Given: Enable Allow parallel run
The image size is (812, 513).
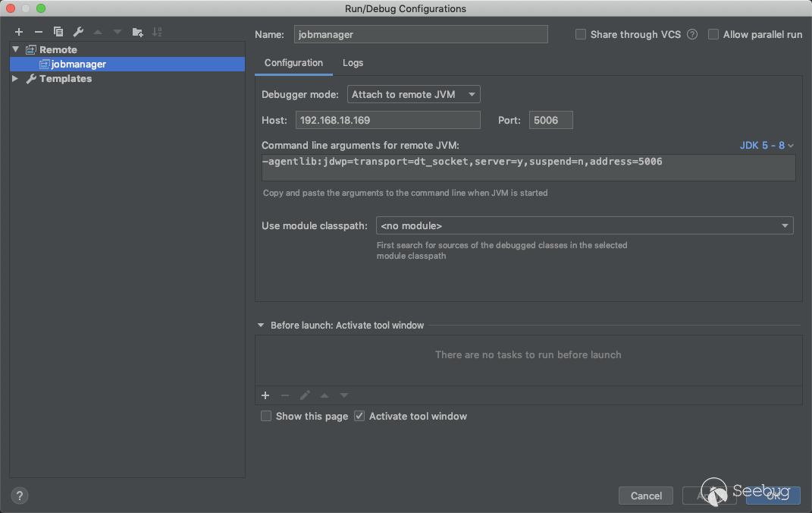Looking at the screenshot, I should pos(713,34).
